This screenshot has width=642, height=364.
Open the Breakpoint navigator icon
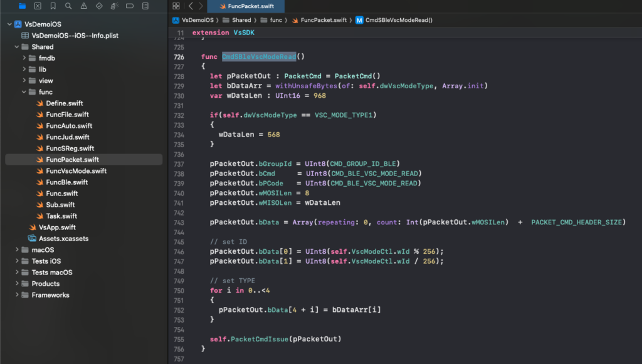coord(130,6)
